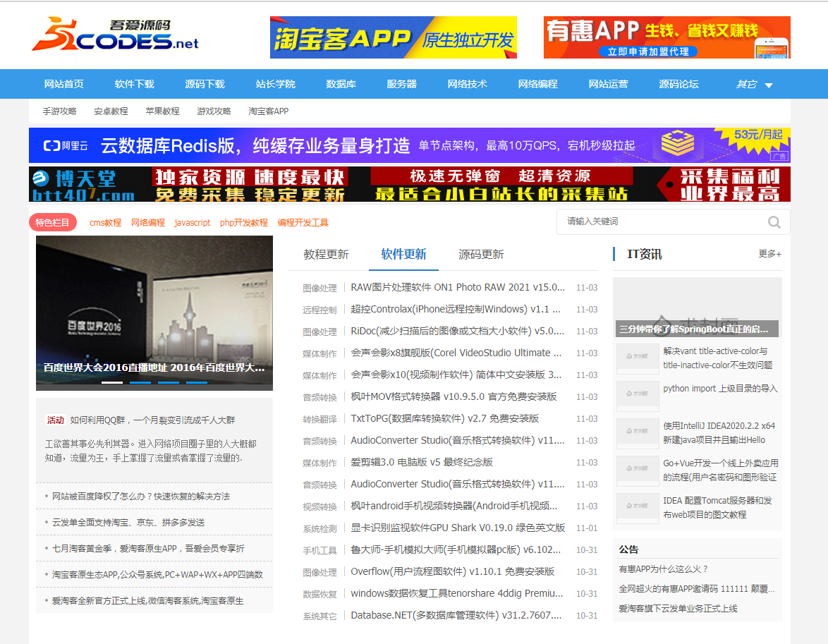
Task: Open the 淘宝客APP banner ad
Action: pos(393,37)
